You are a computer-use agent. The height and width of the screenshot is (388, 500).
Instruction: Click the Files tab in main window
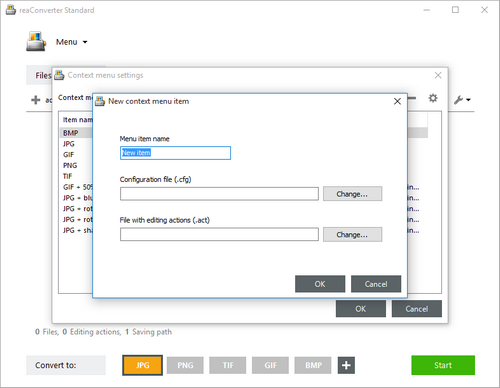tap(39, 75)
